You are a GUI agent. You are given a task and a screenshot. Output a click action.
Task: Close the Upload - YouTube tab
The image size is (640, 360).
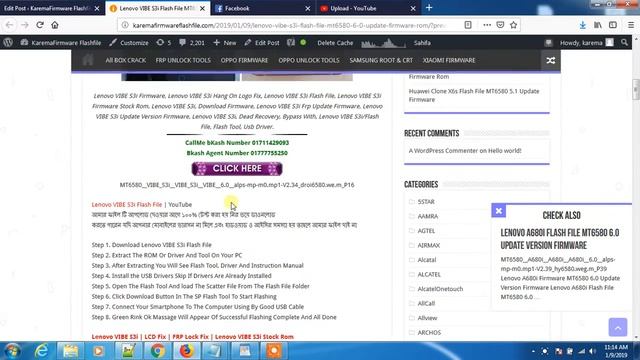413,8
